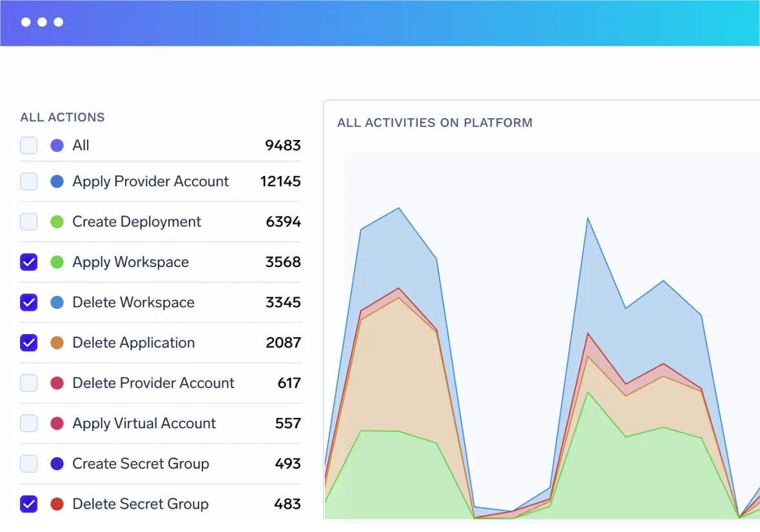Click the Apply Provider Account label
The height and width of the screenshot is (532, 760).
150,182
